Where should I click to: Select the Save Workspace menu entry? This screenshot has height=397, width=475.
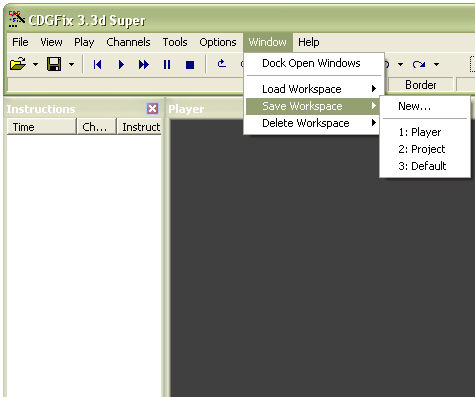click(313, 106)
